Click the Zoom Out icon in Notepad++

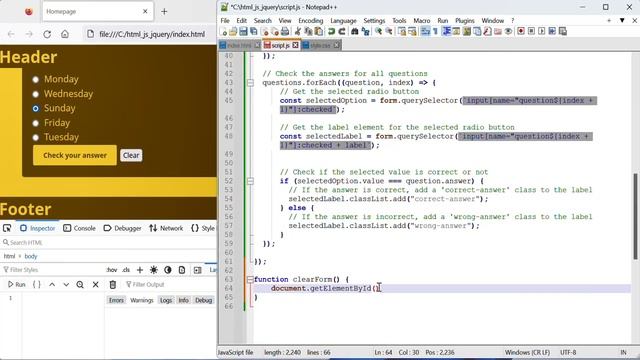(389, 31)
